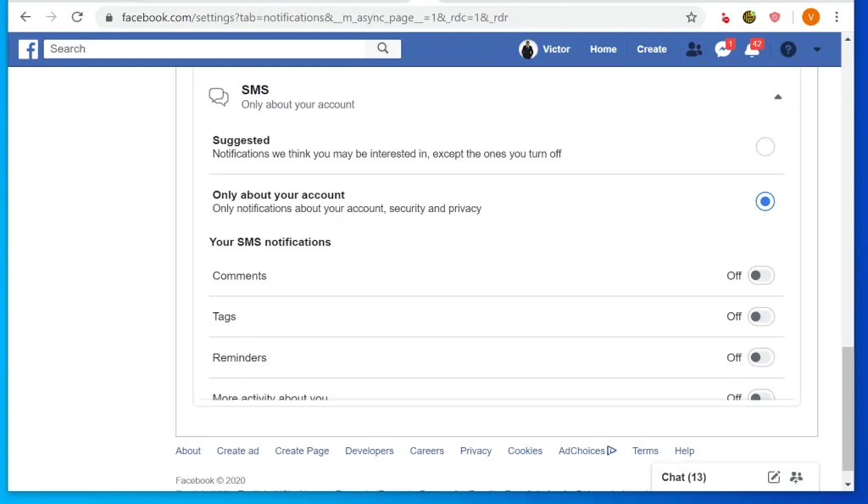Open the notifications bell with 42 alerts
This screenshot has width=868, height=504.
(753, 49)
